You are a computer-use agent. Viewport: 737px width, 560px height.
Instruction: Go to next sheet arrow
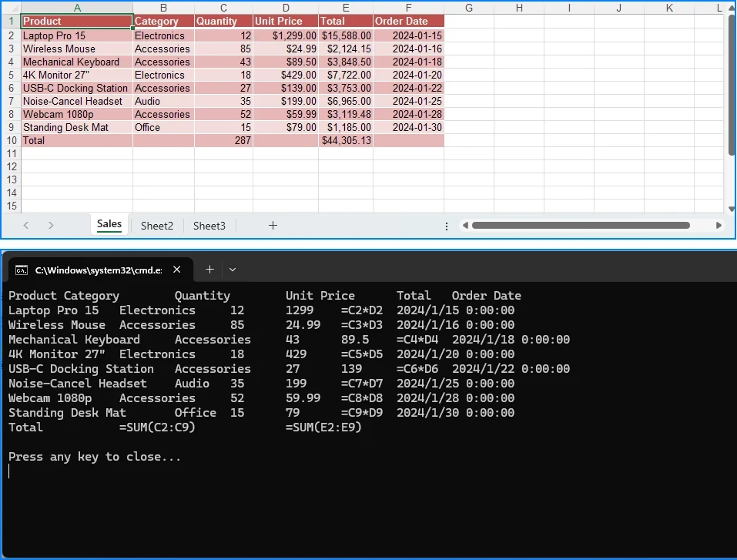point(51,226)
